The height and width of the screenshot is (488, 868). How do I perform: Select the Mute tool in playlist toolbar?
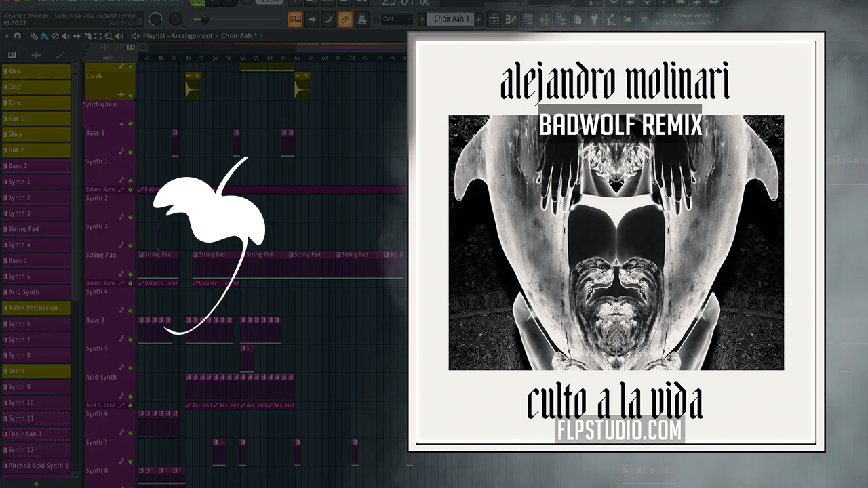(x=65, y=36)
